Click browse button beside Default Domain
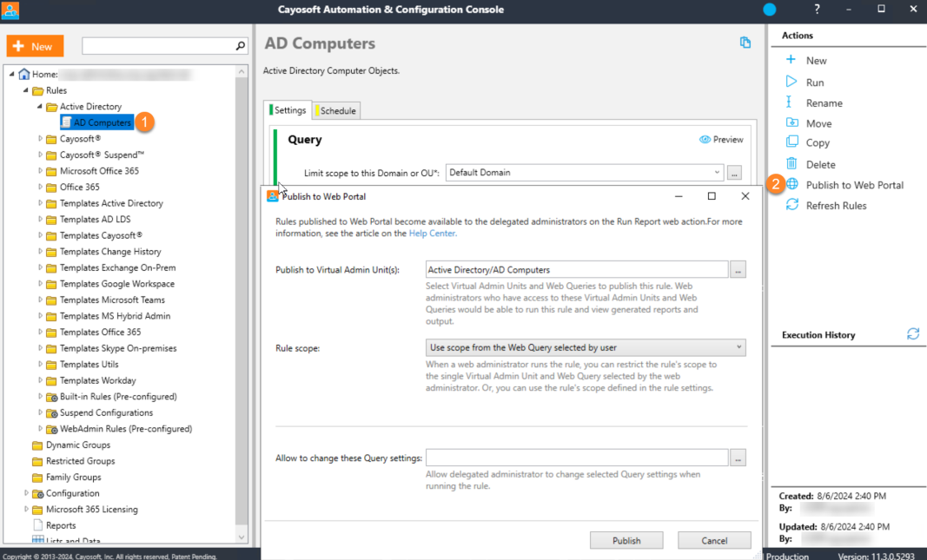This screenshot has width=927, height=560. (734, 173)
